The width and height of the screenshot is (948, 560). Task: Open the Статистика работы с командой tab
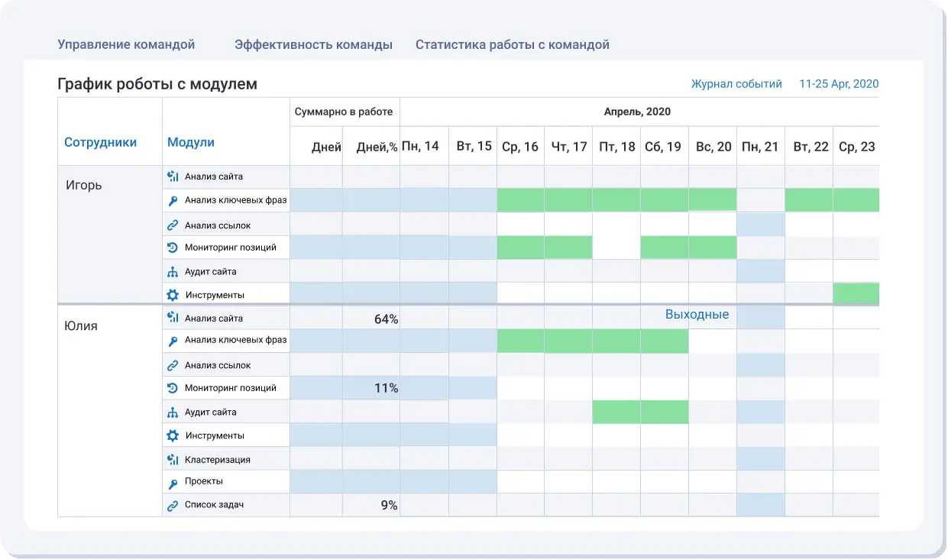tap(512, 44)
